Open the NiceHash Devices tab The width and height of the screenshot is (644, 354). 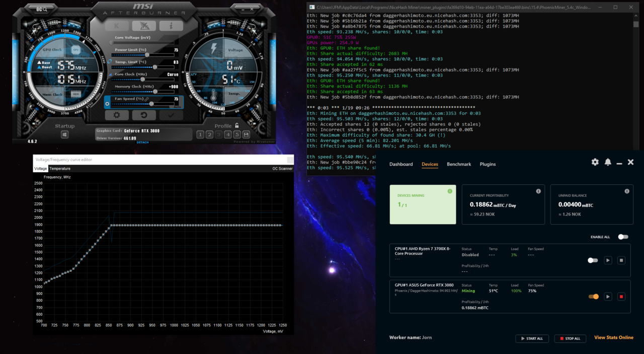coord(430,164)
